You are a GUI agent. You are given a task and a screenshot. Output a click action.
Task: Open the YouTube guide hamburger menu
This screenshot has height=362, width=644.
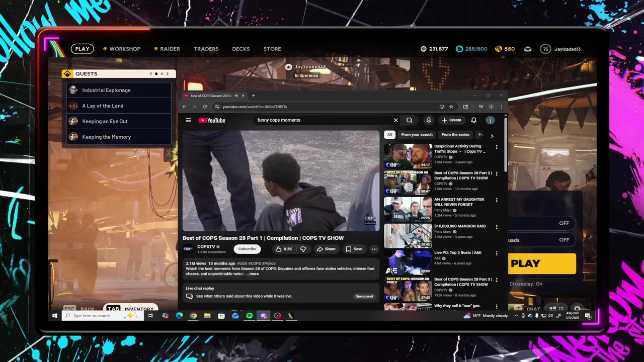pos(188,120)
